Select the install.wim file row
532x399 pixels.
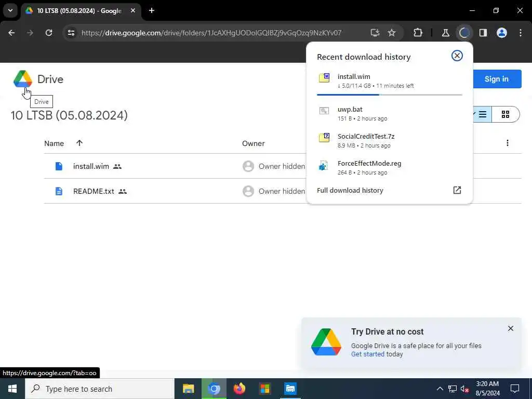283,166
